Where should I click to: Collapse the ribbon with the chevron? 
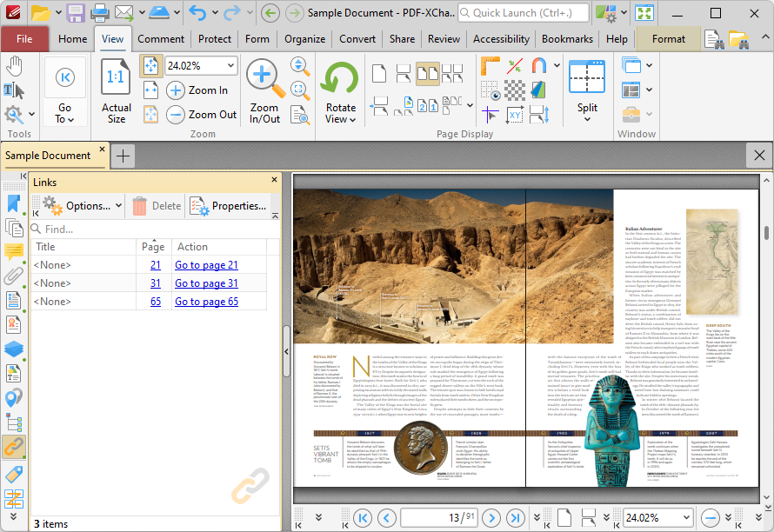tap(764, 37)
